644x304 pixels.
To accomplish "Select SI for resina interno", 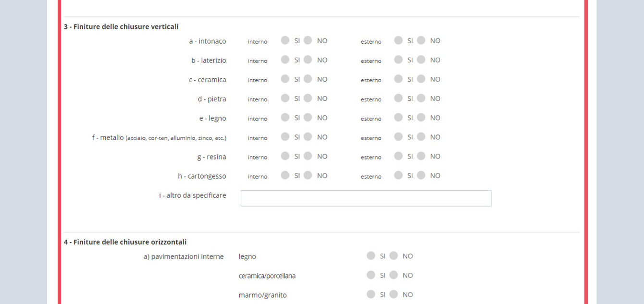I will tap(285, 156).
